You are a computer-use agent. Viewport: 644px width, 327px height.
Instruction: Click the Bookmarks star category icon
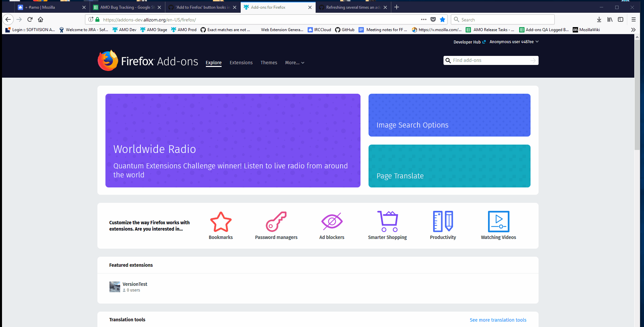[x=221, y=222]
